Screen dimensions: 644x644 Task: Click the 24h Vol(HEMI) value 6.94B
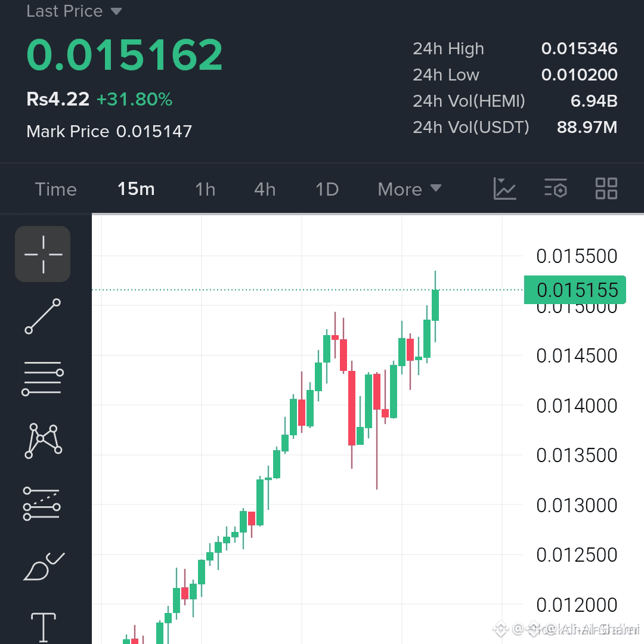click(594, 101)
